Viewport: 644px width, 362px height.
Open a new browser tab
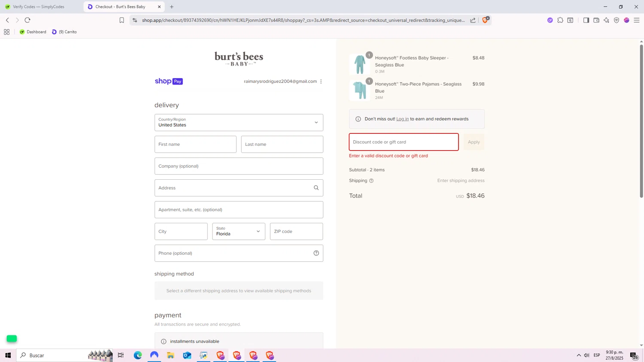(172, 7)
